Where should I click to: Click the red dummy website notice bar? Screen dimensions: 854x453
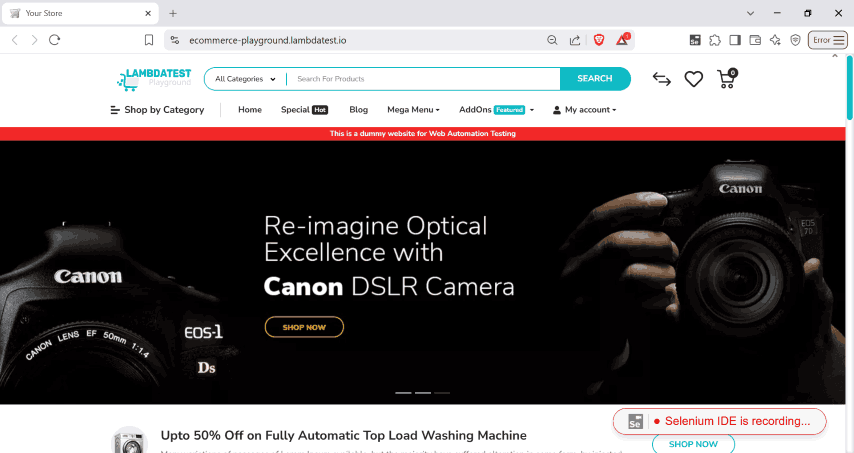pos(423,133)
